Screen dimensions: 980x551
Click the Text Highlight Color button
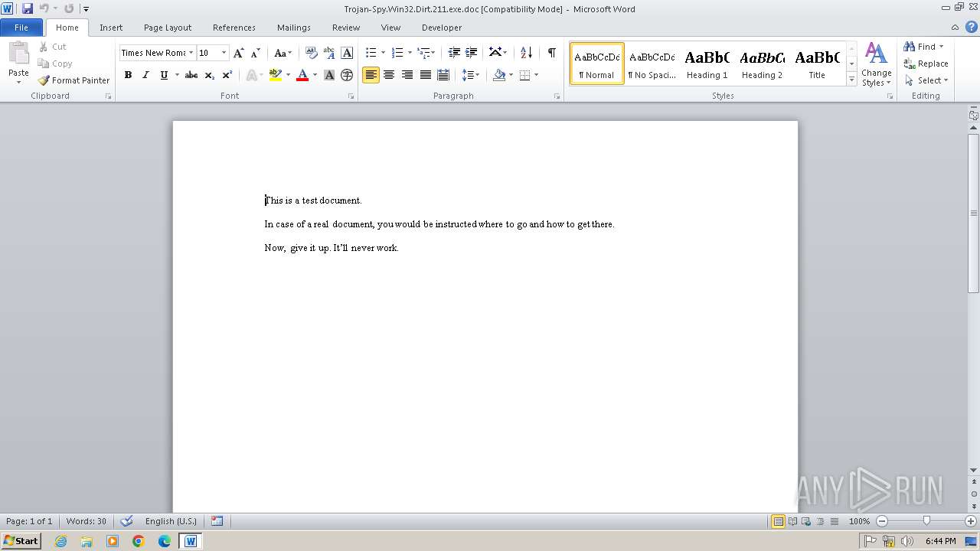276,75
